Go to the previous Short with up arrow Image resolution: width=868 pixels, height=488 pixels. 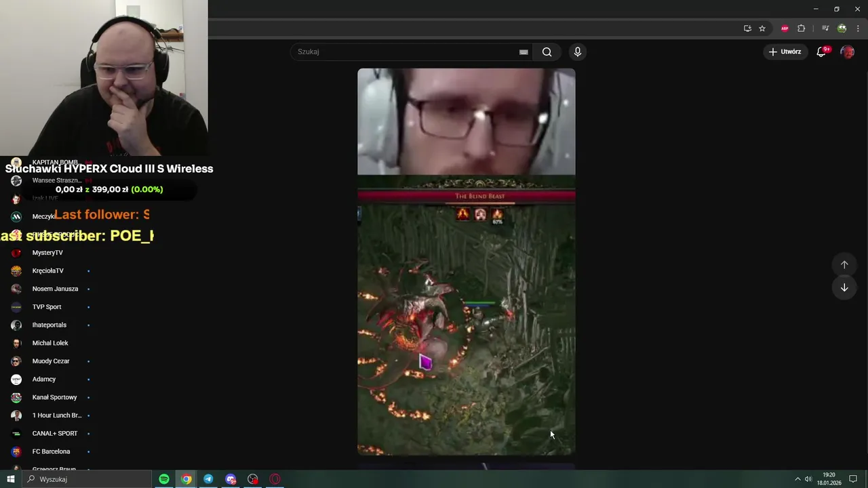pos(844,265)
